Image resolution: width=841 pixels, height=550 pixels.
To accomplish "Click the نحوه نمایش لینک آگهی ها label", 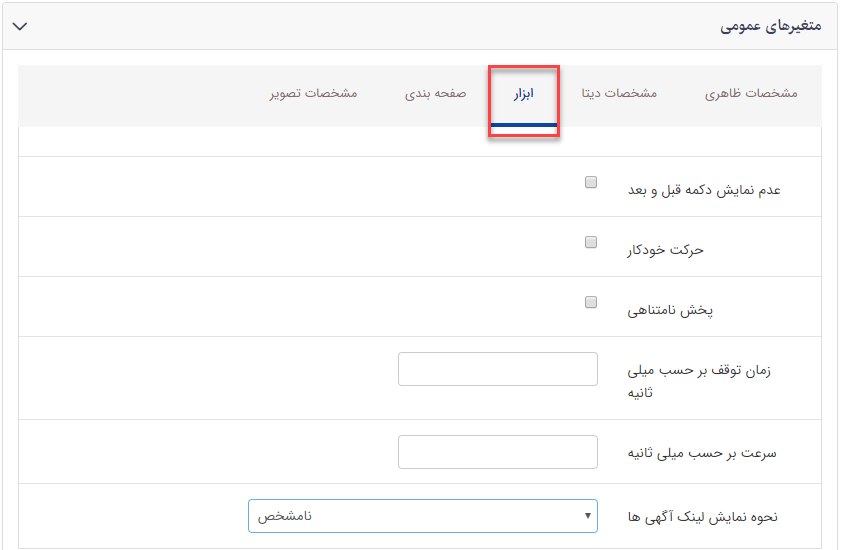I will point(701,517).
